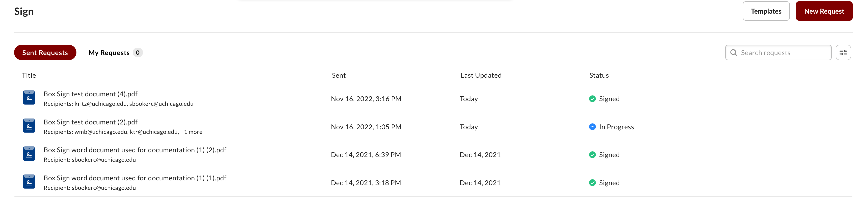
Task: Click the Last Updated column header
Action: [x=481, y=75]
